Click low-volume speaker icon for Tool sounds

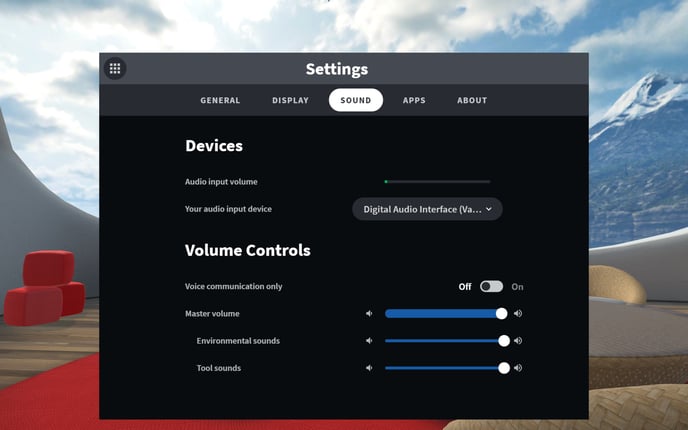pyautogui.click(x=369, y=368)
